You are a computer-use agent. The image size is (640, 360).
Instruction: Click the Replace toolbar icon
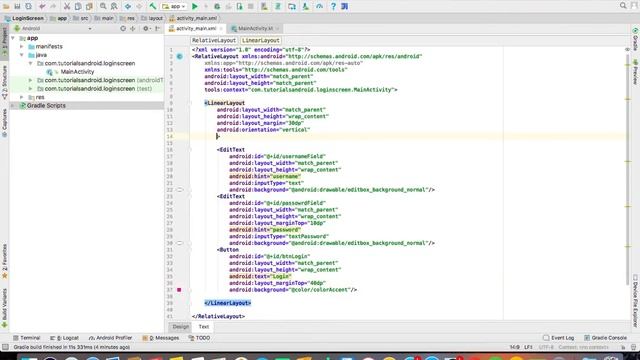(114, 6)
